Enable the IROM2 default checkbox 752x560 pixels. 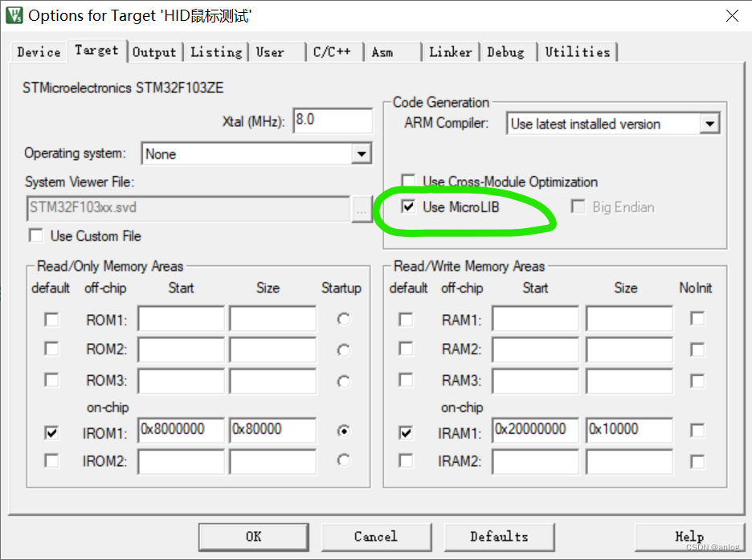pyautogui.click(x=51, y=460)
